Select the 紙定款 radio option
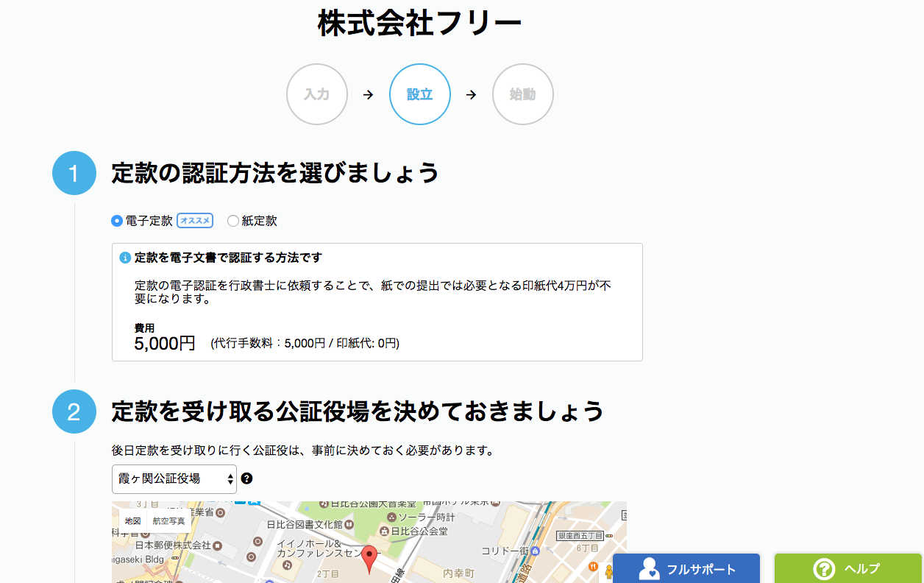This screenshot has width=924, height=583. [233, 221]
